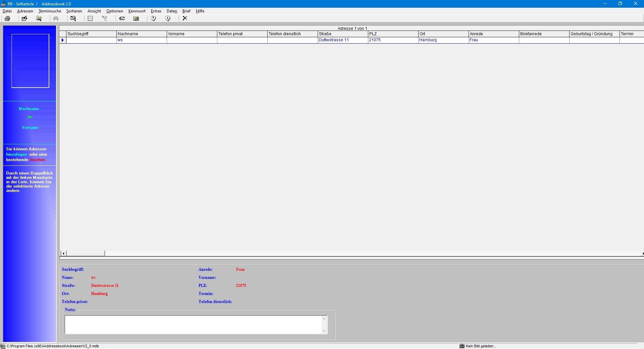Viewport: 644px width, 349px height.
Task: Open the Optionen menu
Action: [115, 11]
